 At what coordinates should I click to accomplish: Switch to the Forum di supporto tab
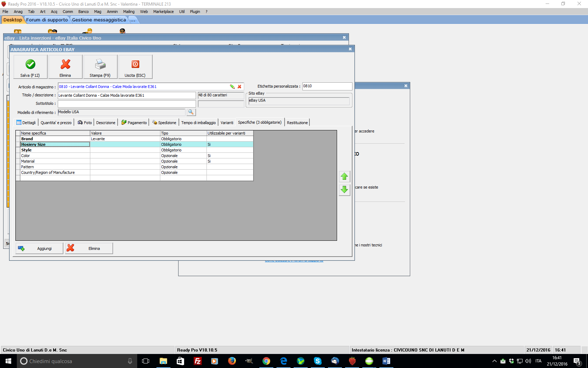[x=47, y=20]
